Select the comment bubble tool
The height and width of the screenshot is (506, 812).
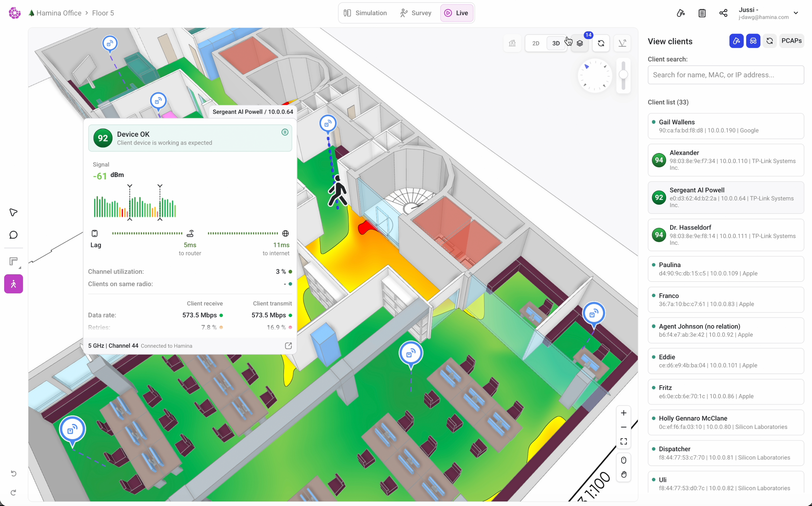[x=13, y=235]
